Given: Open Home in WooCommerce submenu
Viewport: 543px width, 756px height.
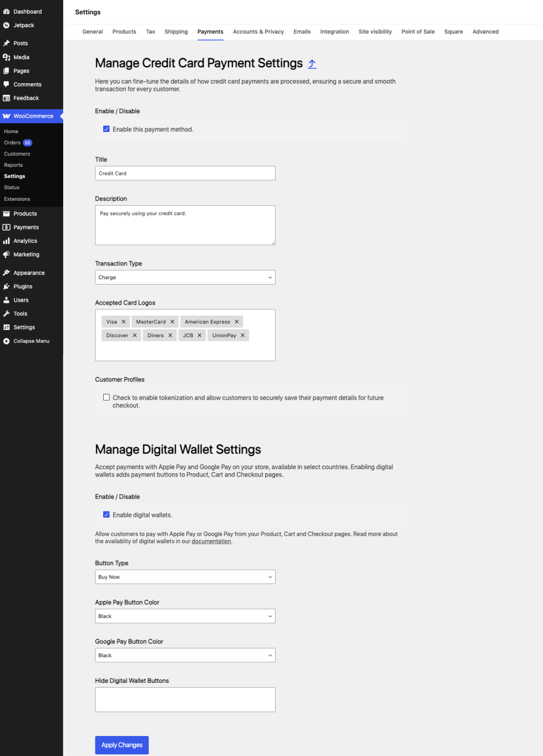Looking at the screenshot, I should [x=11, y=131].
